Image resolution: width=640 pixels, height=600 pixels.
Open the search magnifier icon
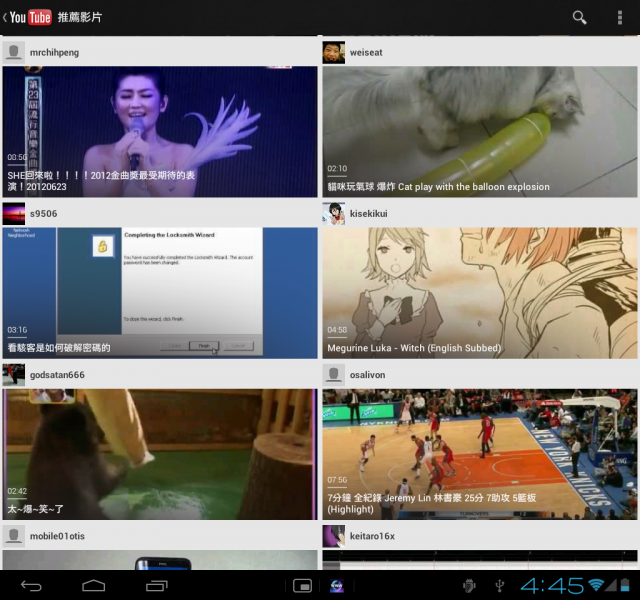point(579,18)
